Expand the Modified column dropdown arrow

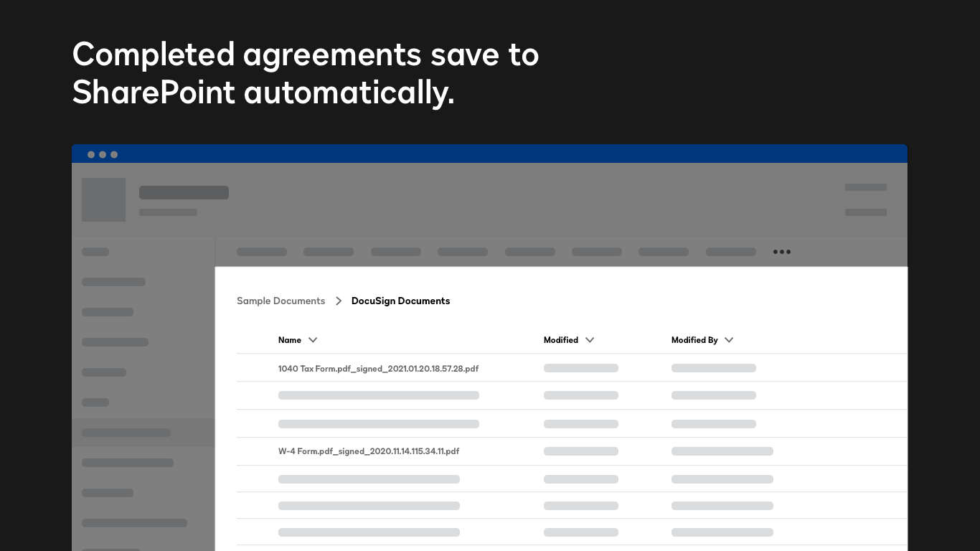coord(590,340)
